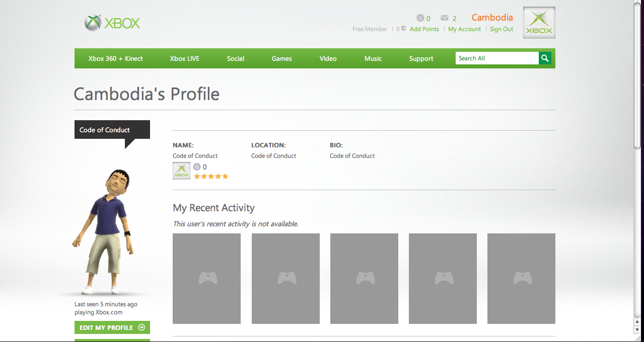This screenshot has height=342, width=644.
Task: Click the Code of Conduct location text
Action: pos(274,156)
